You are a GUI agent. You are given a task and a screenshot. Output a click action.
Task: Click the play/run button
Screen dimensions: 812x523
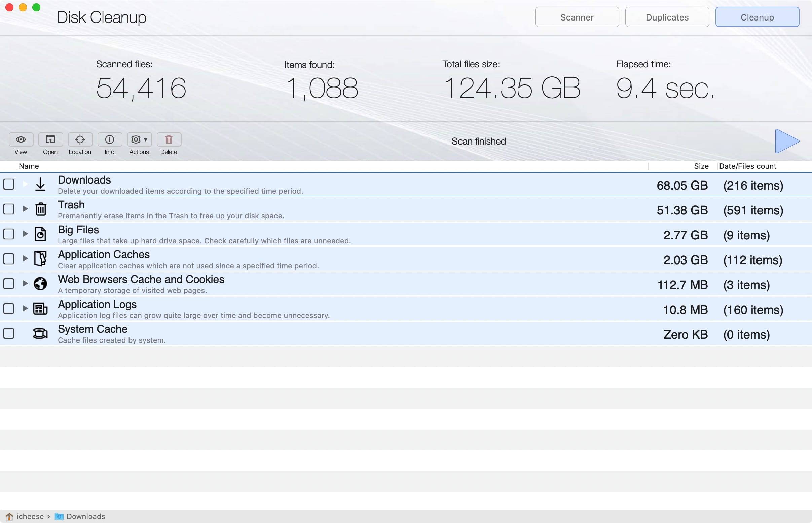(786, 141)
